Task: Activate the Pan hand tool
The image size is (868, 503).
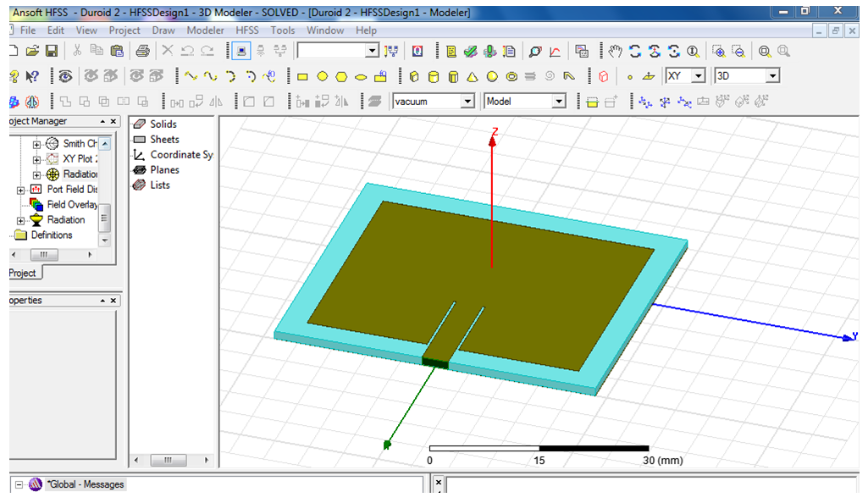Action: 615,51
